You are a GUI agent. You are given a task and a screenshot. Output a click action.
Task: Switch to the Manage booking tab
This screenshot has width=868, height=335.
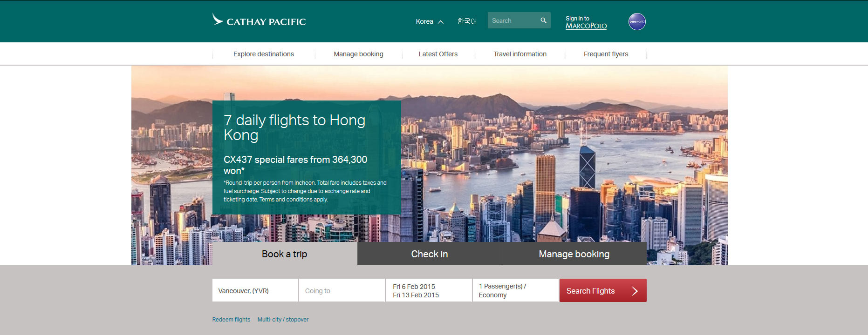[574, 254]
